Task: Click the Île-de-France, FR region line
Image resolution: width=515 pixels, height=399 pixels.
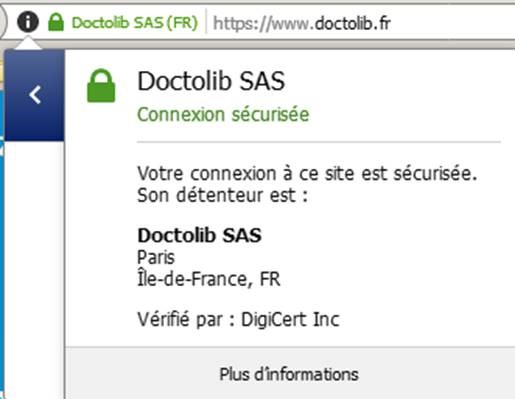Action: [209, 279]
